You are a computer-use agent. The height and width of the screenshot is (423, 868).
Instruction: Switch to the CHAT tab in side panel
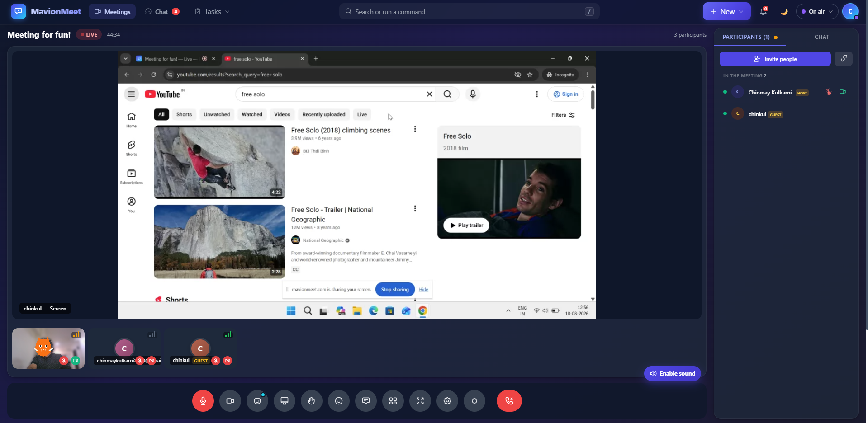[x=822, y=37]
